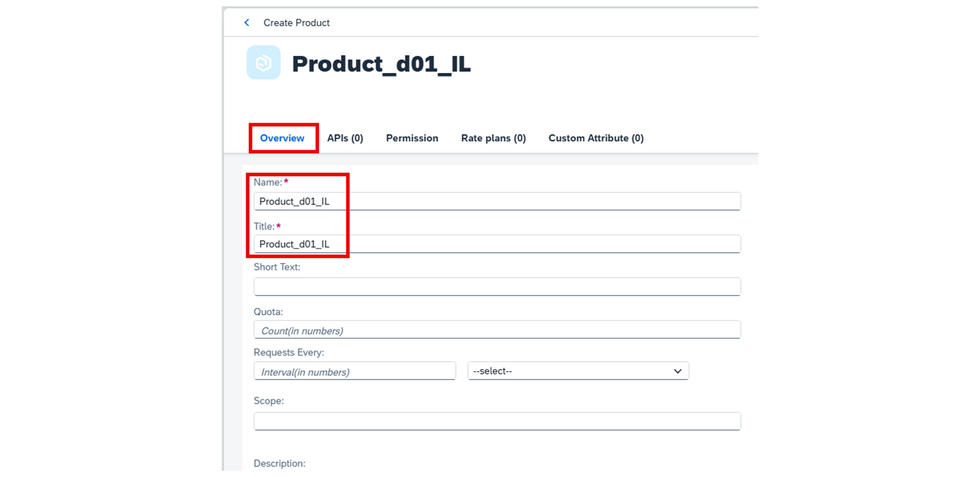980x477 pixels.
Task: Click the Scope input field
Action: [497, 421]
